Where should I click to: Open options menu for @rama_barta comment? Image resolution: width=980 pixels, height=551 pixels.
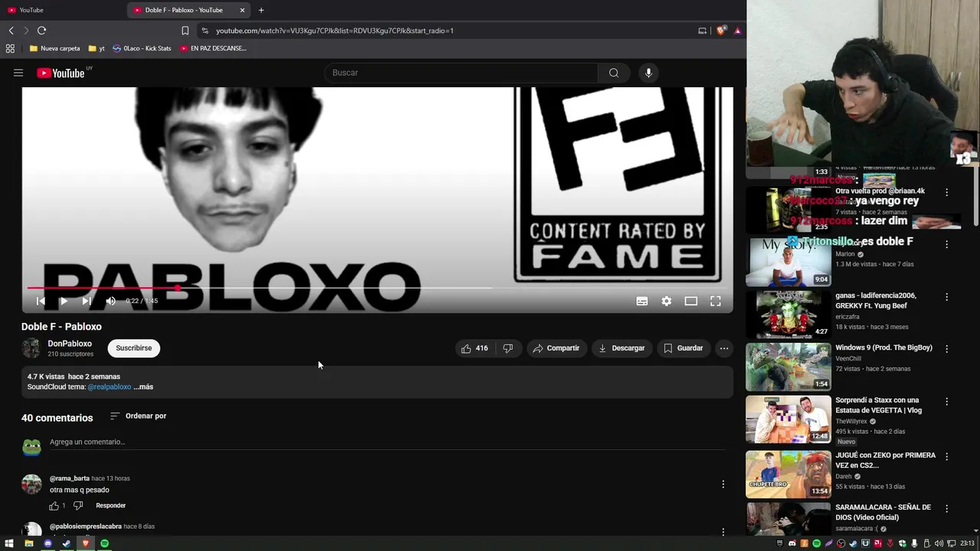[723, 484]
